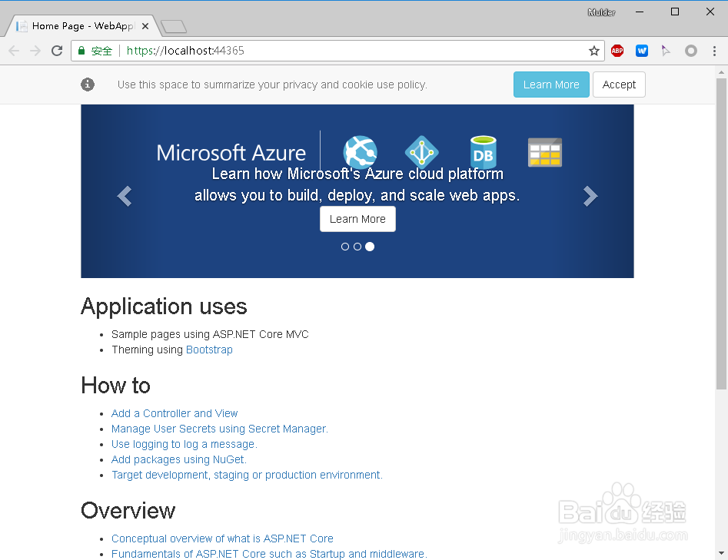The height and width of the screenshot is (560, 728).
Task: Follow the Add a Controller and View link
Action: click(x=175, y=413)
